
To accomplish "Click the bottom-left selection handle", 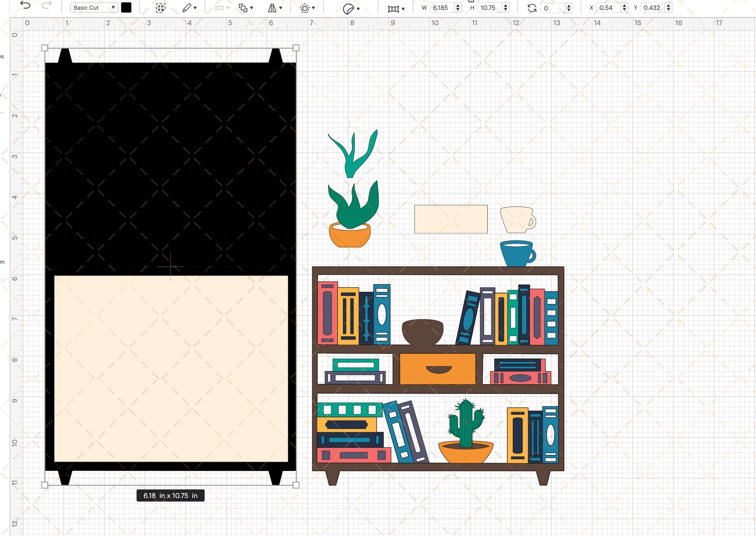I will (x=45, y=485).
